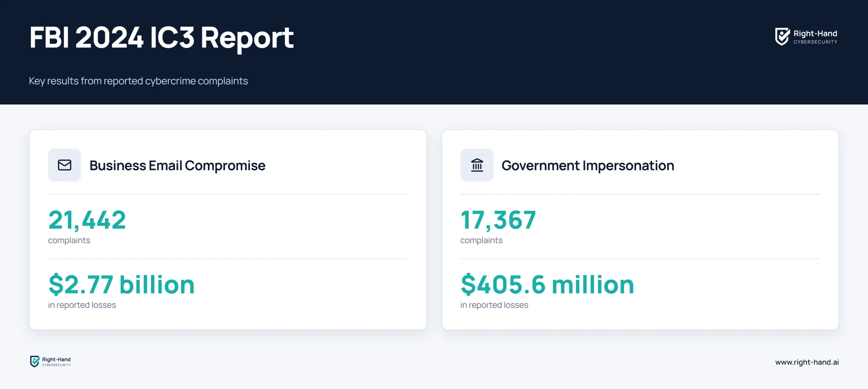Viewport: 868px width, 389px height.
Task: Click the "Key results from reported cybercrime complaints" subtitle
Action: pyautogui.click(x=138, y=81)
